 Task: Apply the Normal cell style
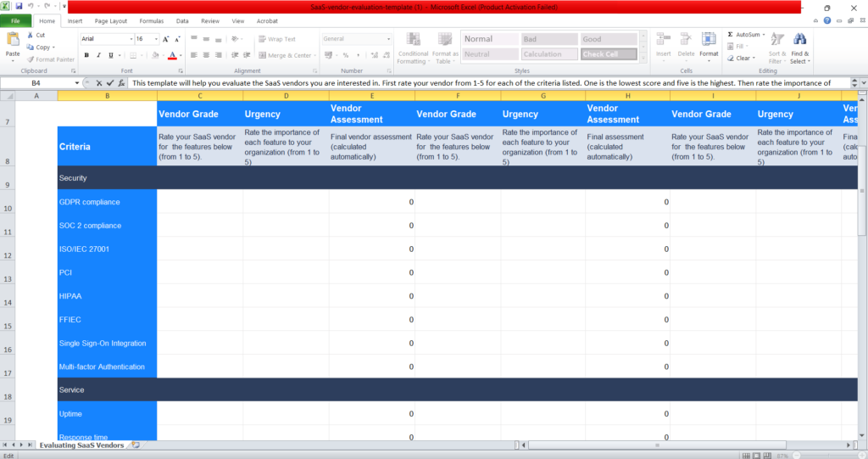point(489,39)
